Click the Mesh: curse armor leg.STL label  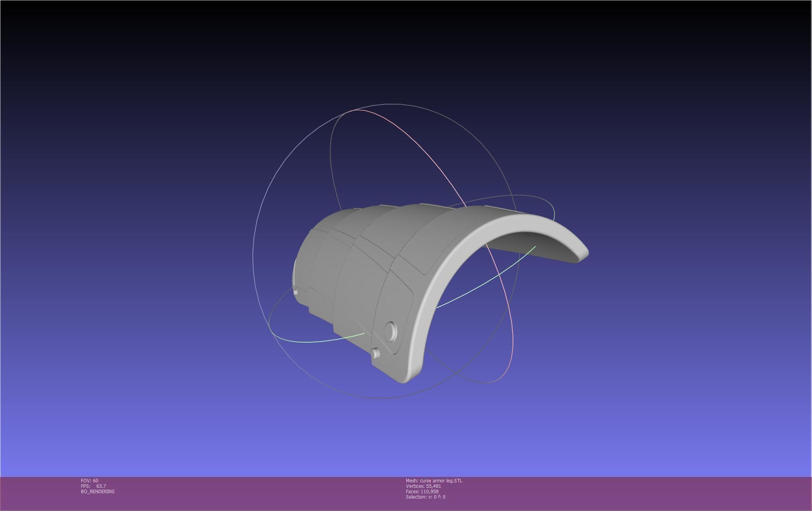click(x=434, y=481)
